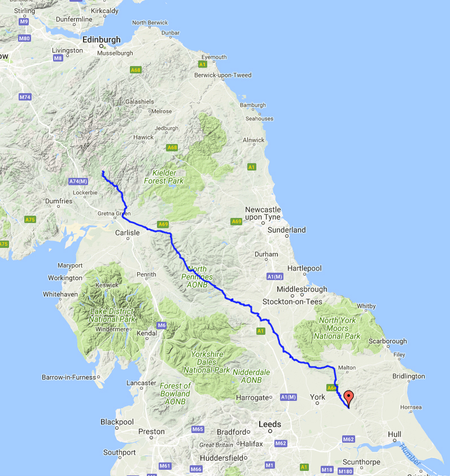Image resolution: width=450 pixels, height=476 pixels.
Task: Click the start of the blue route
Action: click(103, 172)
